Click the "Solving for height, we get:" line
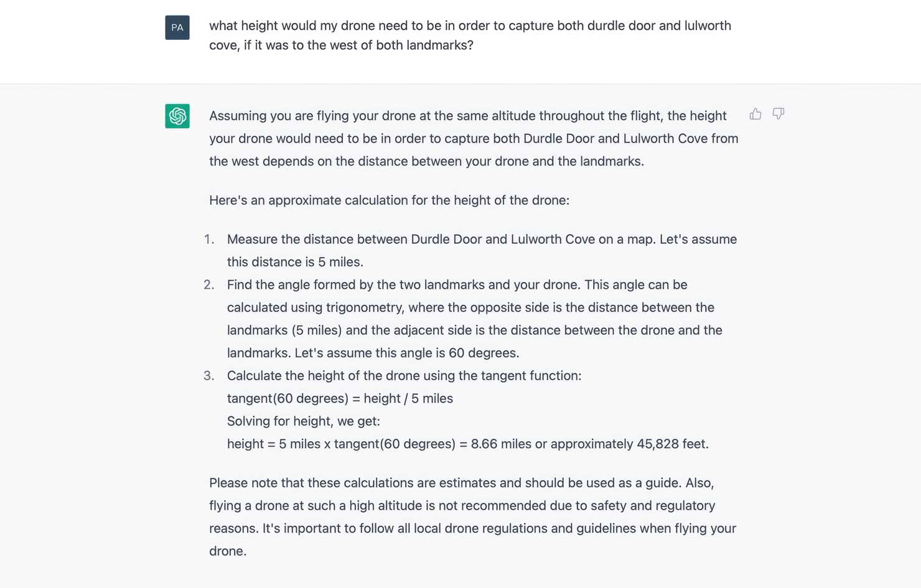921x588 pixels. point(303,421)
